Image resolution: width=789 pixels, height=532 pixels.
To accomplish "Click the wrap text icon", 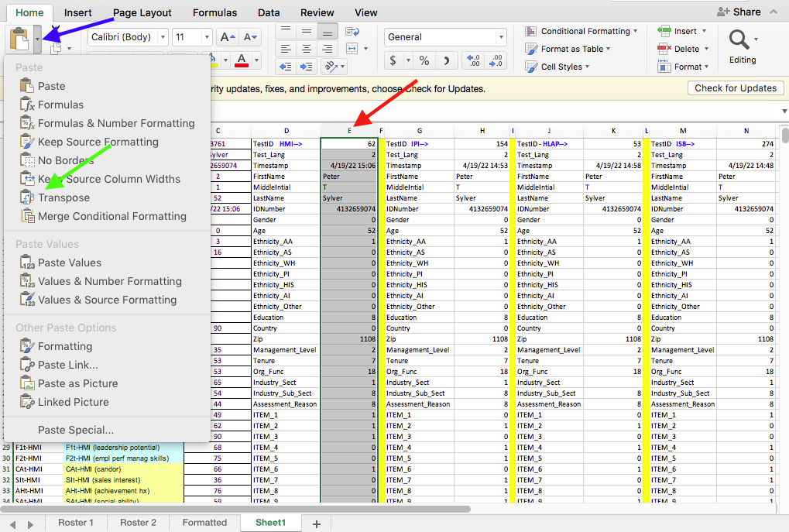I will click(x=352, y=31).
